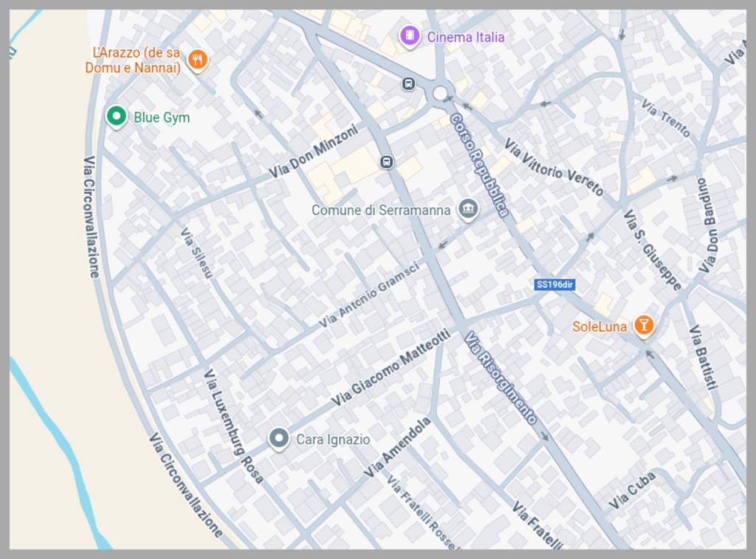Open L'Arazzo restaurant marker icon
Viewport: 756px width, 559px height.
pos(197,61)
